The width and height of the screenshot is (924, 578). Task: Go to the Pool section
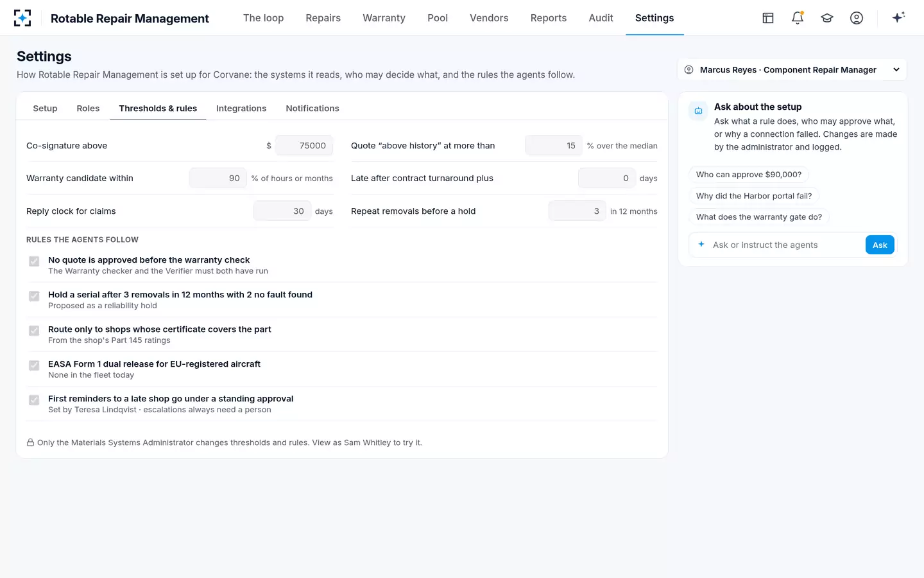coord(438,18)
